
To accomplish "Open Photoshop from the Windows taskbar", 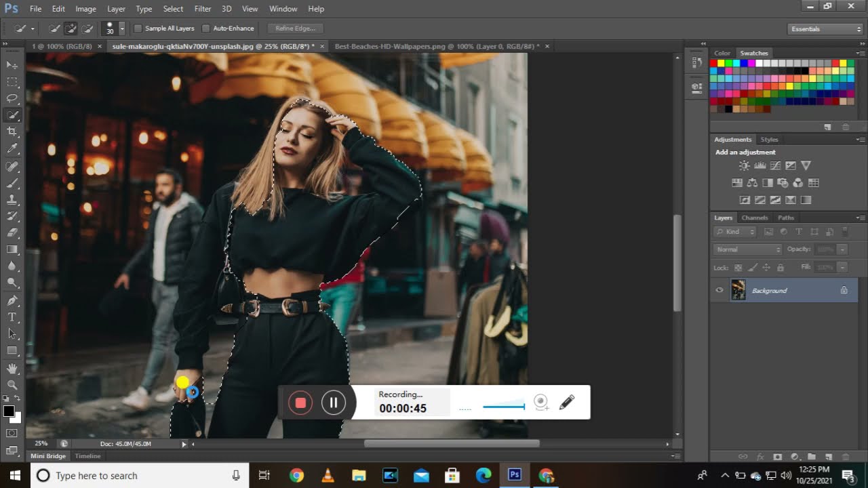I will 515,475.
